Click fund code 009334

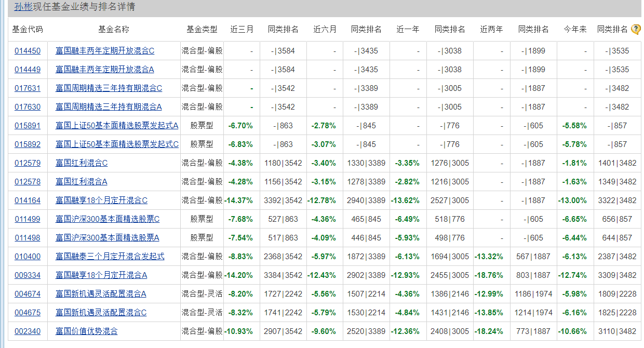(27, 275)
